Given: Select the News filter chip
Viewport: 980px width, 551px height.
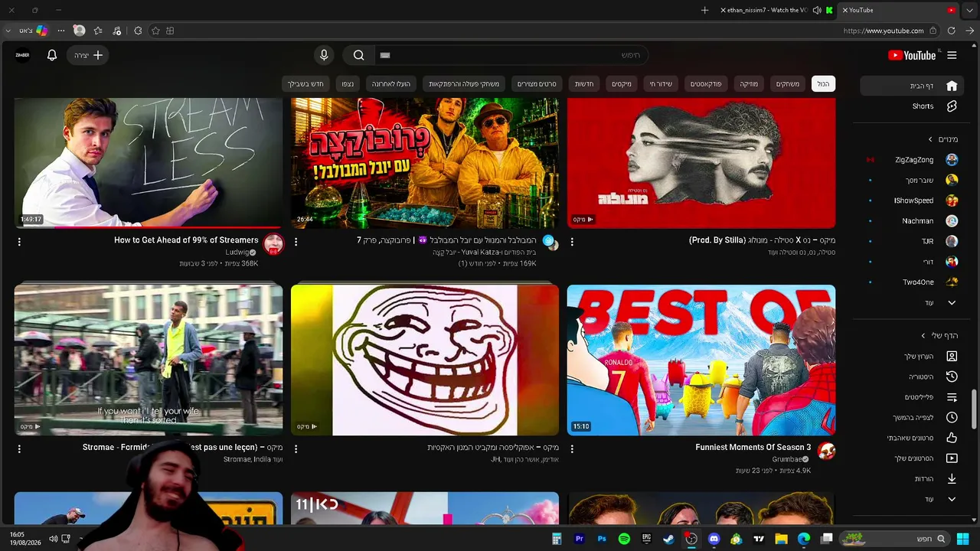Looking at the screenshot, I should coord(584,83).
